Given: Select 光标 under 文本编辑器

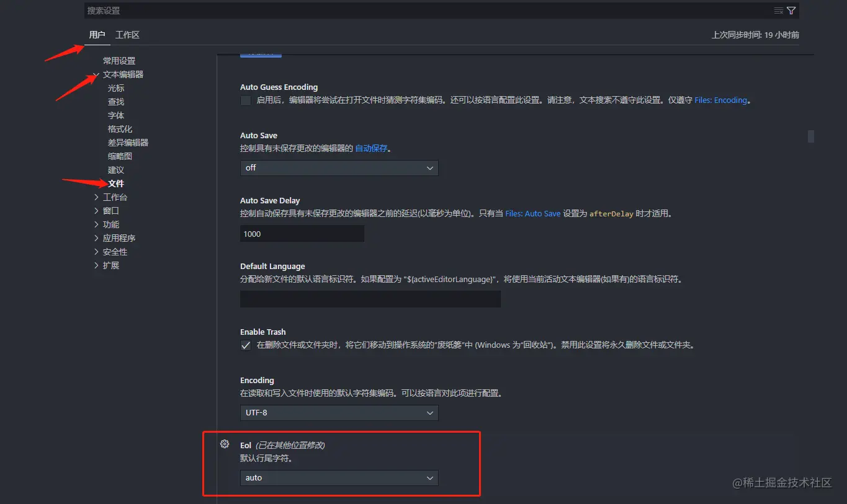Looking at the screenshot, I should (x=116, y=88).
